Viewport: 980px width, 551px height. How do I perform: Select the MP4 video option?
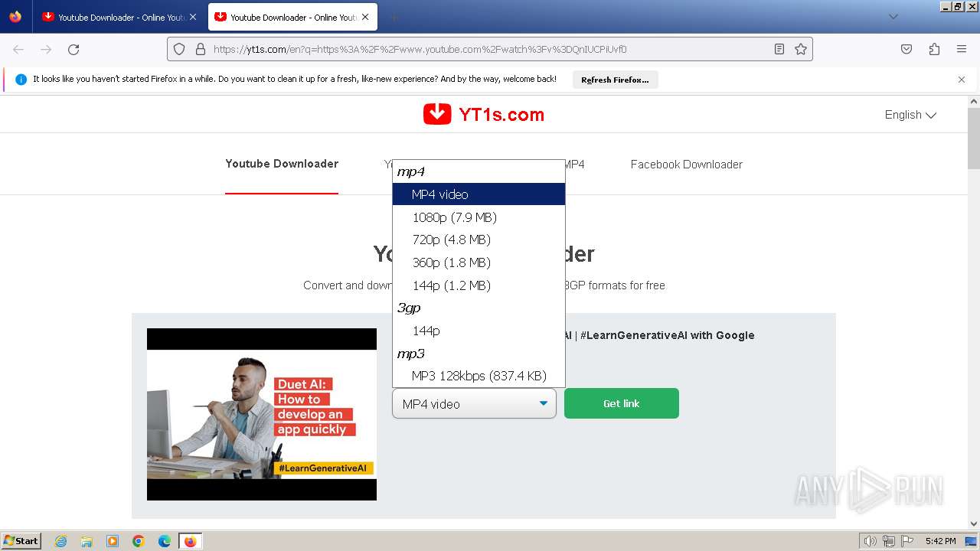[x=479, y=194]
